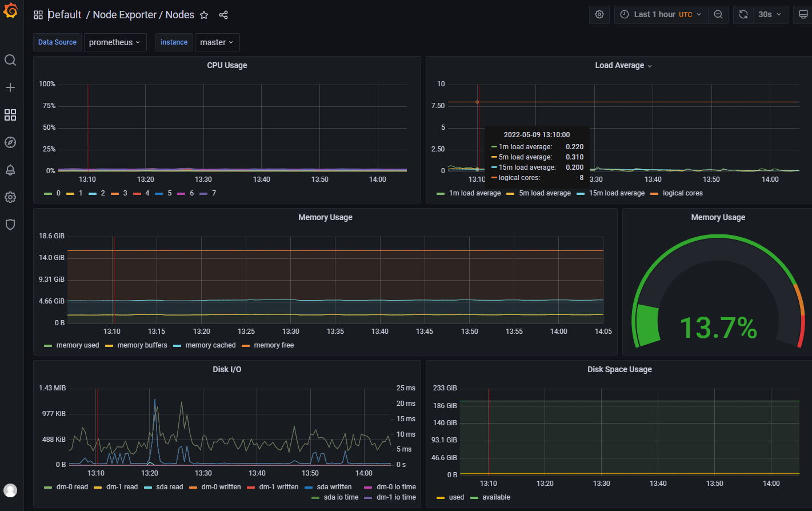Image resolution: width=812 pixels, height=511 pixels.
Task: Open the Memory Usage graph panel title
Action: (x=325, y=217)
